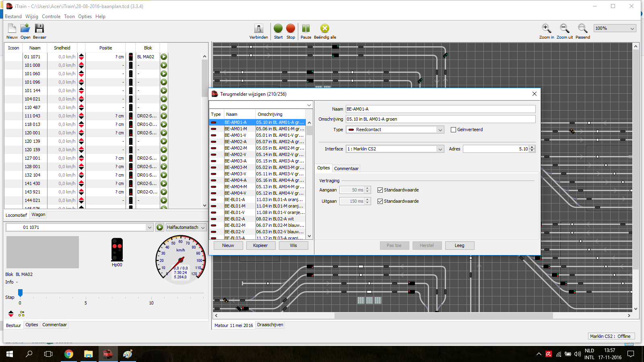Switch to the Commentaar tab in dialog
Viewport: 644px width, 362px height.
click(346, 169)
